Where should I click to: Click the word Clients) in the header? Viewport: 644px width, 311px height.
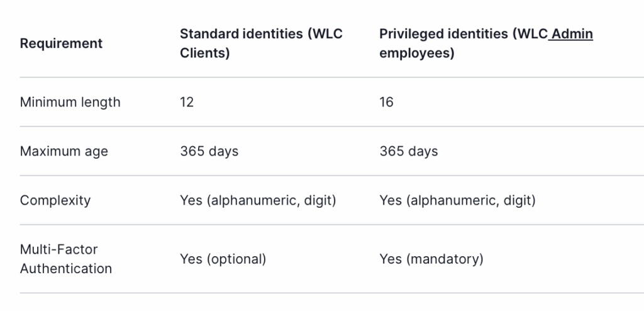coord(205,53)
